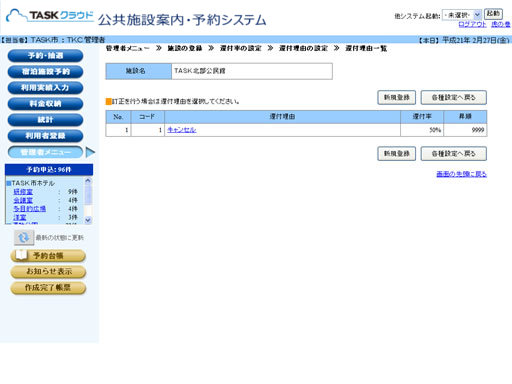
Task: Open the 予約・抽選 menu
Action: [x=45, y=56]
